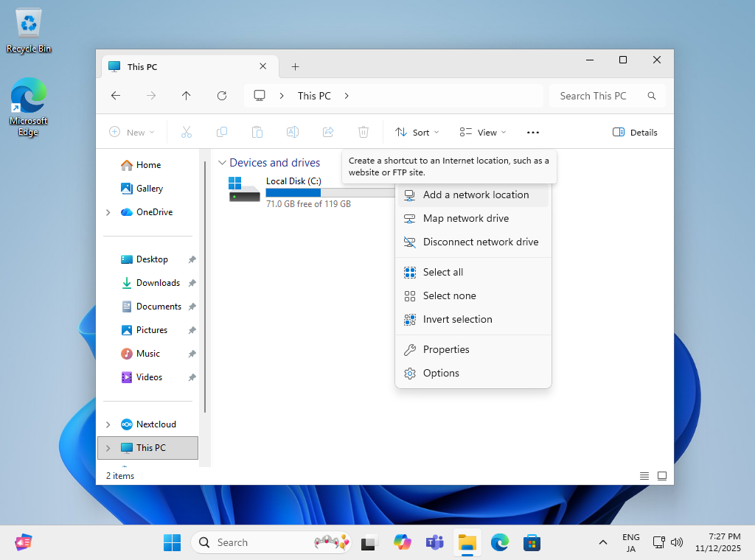Open File Explorer from the taskbar
Screen dimensions: 755x560
click(x=467, y=543)
